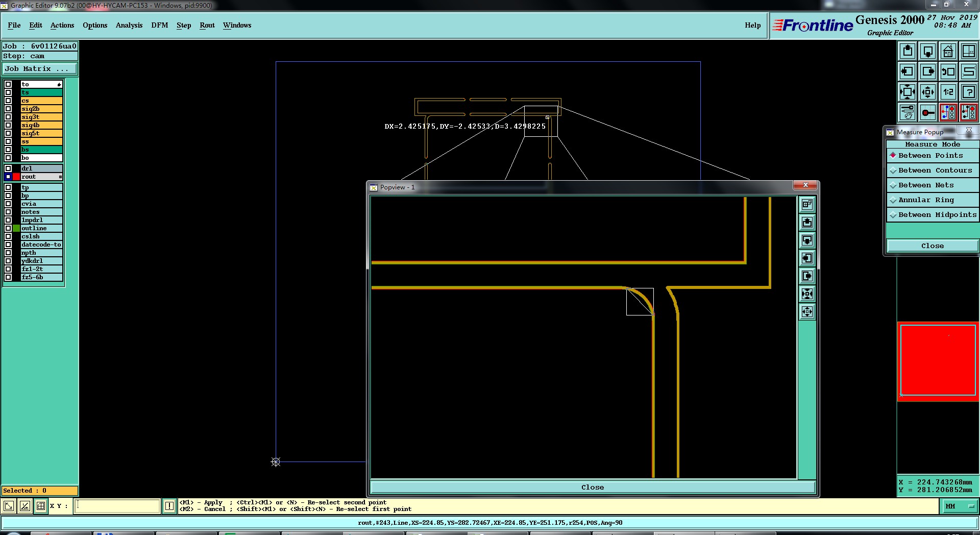Image resolution: width=980 pixels, height=535 pixels.
Task: Click the black nets traffic-light icon
Action: click(969, 112)
